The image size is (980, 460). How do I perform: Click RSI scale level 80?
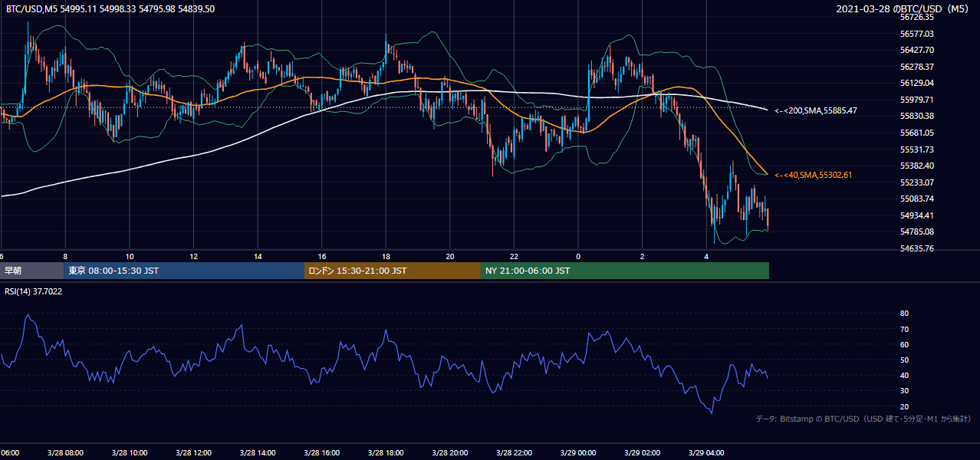904,314
